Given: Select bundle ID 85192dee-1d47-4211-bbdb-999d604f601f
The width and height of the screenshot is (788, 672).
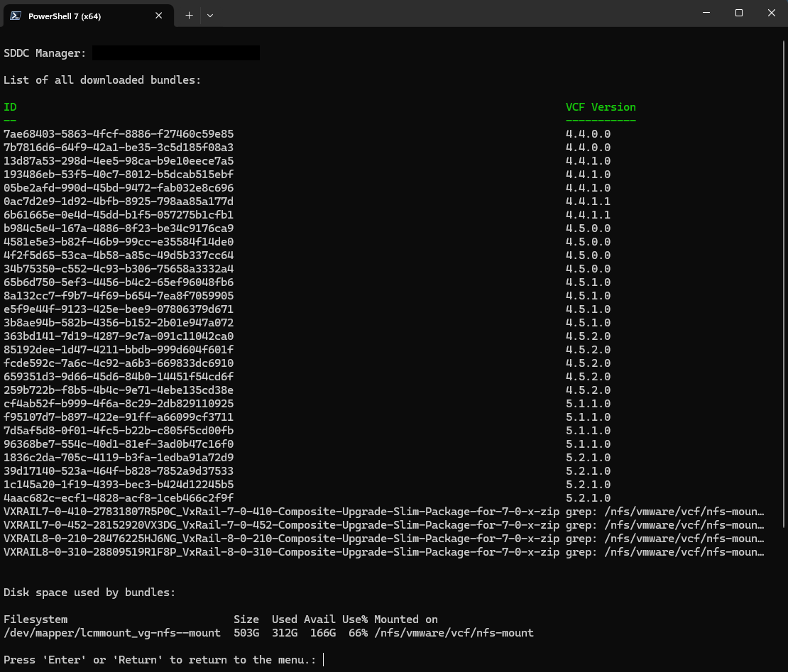Looking at the screenshot, I should [x=119, y=350].
